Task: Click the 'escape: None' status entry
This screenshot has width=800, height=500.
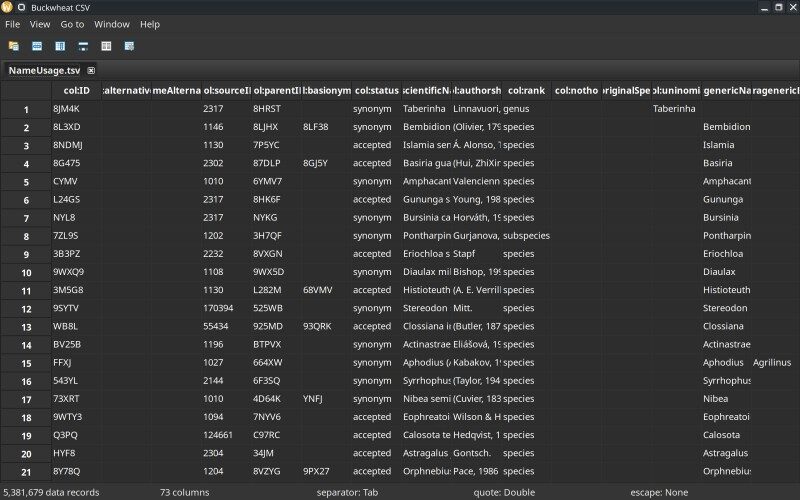Action: pos(659,492)
